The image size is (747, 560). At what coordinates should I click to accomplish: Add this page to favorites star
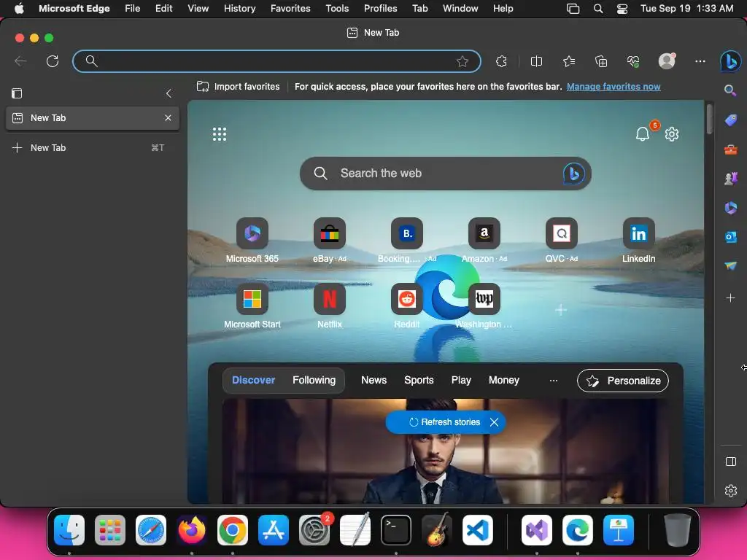click(x=462, y=61)
